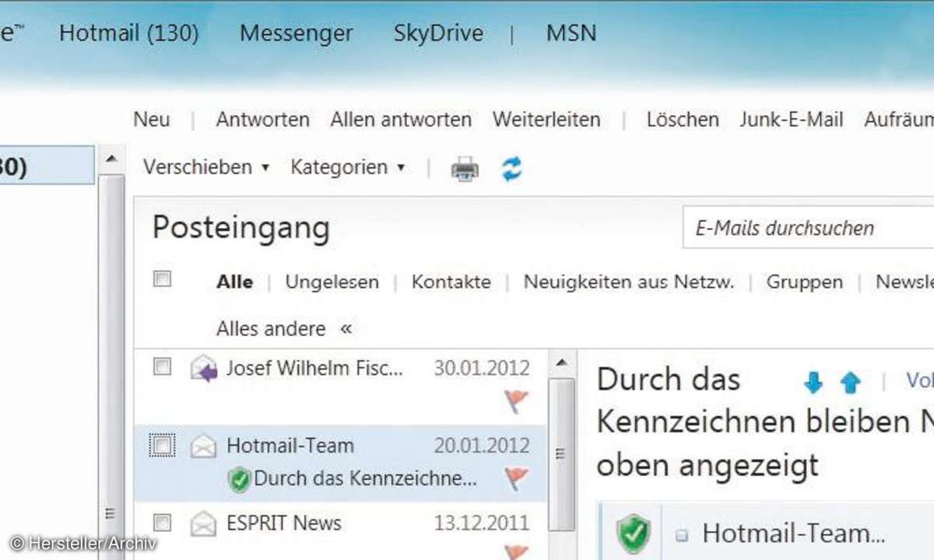934x560 pixels.
Task: Select the Kontakte filter
Action: 451,282
